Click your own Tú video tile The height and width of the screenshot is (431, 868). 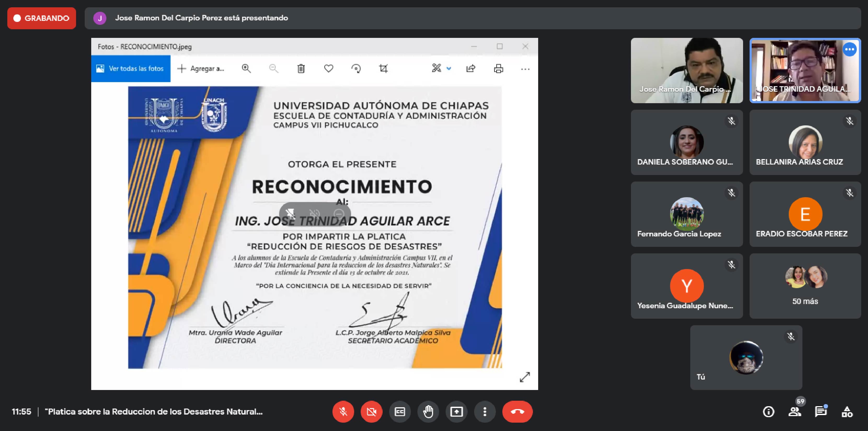click(746, 358)
